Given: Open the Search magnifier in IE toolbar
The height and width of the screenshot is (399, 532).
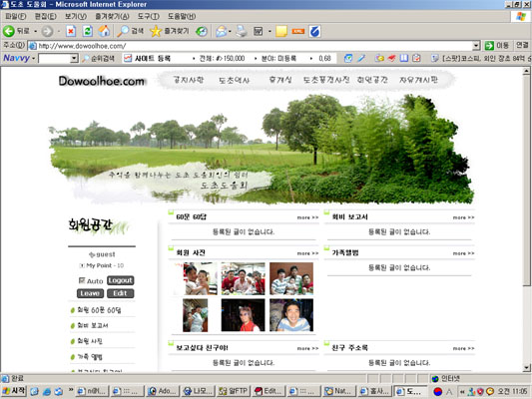Looking at the screenshot, I should point(131,31).
